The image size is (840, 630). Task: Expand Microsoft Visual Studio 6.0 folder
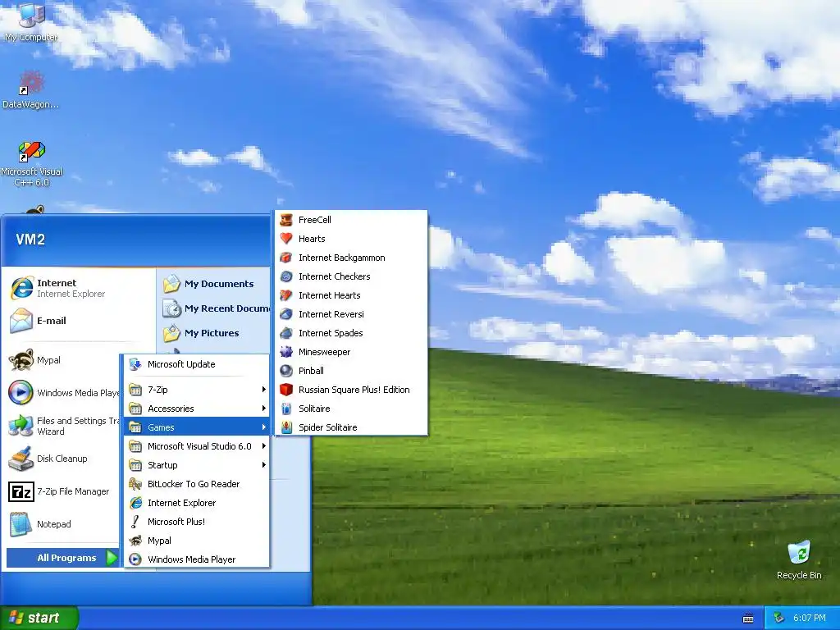pyautogui.click(x=197, y=445)
